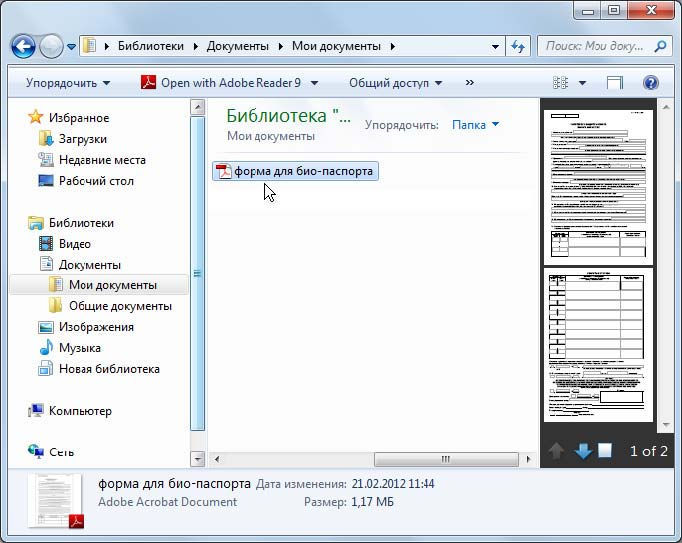682x543 pixels.
Task: Click the Back navigation arrow
Action: click(24, 46)
